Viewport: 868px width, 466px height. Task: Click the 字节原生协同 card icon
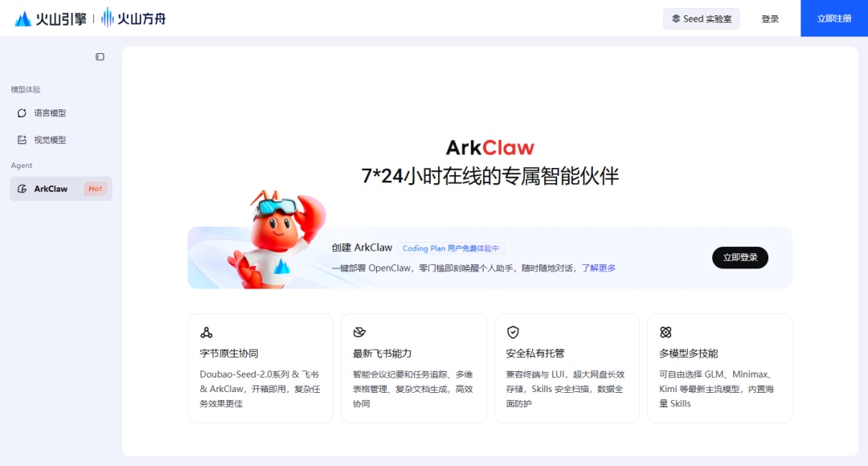(x=207, y=332)
